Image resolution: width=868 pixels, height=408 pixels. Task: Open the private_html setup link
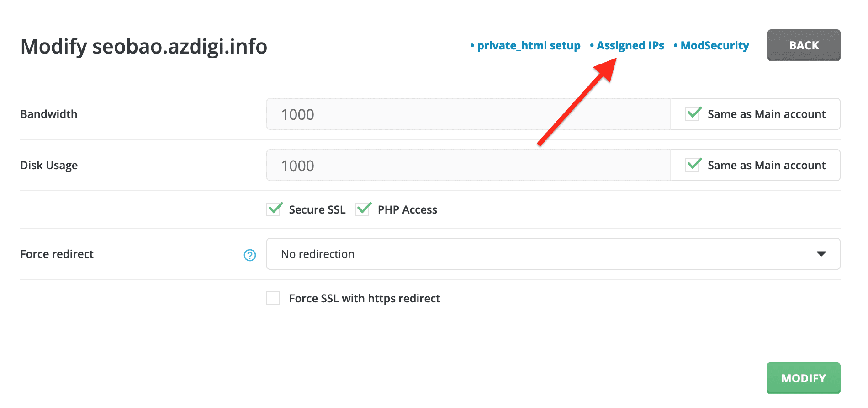(528, 46)
